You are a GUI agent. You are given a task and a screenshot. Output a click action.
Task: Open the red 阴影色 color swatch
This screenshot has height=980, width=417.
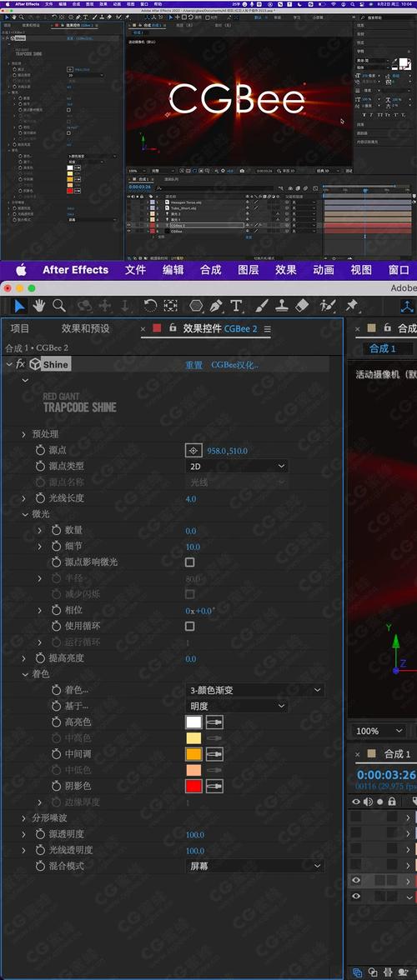193,786
